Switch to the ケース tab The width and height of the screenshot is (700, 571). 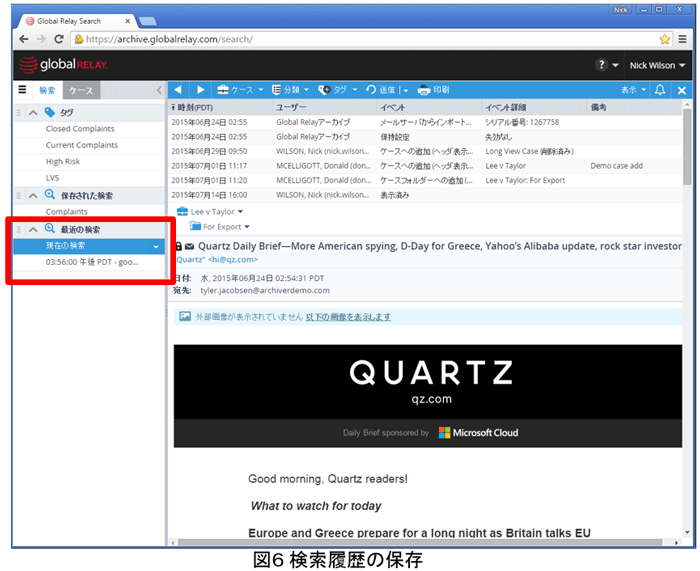(81, 90)
